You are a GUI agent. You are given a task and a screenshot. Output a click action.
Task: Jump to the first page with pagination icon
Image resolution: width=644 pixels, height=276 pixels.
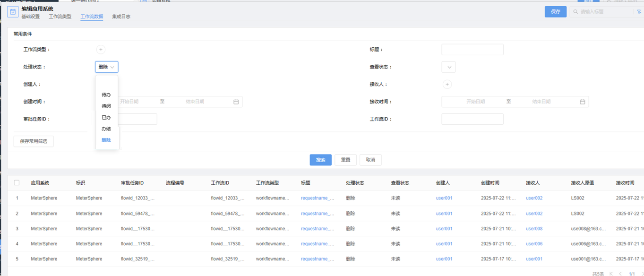click(x=611, y=274)
